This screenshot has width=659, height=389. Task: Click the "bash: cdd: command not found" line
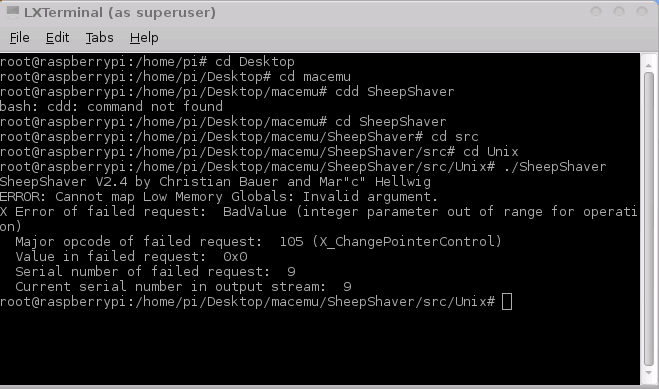111,107
